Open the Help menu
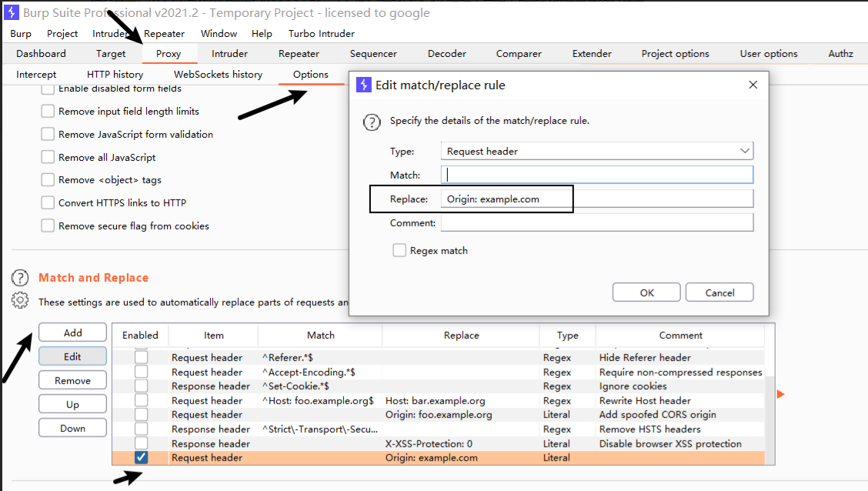This screenshot has height=491, width=868. click(x=262, y=34)
